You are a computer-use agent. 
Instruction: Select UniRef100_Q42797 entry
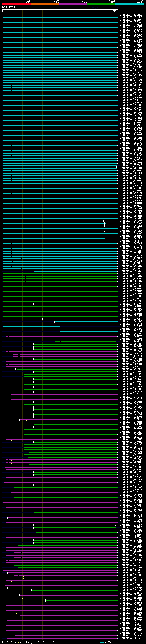click(x=131, y=40)
